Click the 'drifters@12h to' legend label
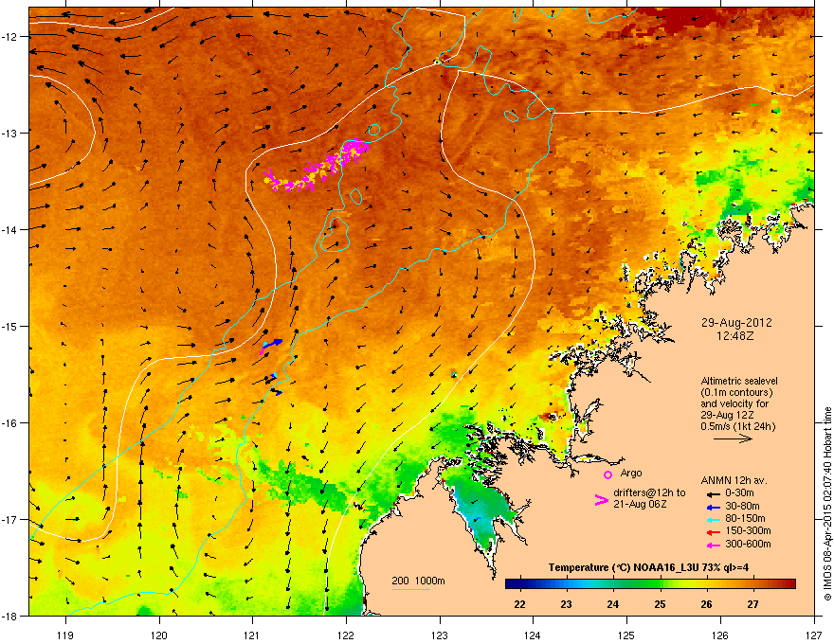This screenshot has width=834, height=644. pyautogui.click(x=649, y=492)
